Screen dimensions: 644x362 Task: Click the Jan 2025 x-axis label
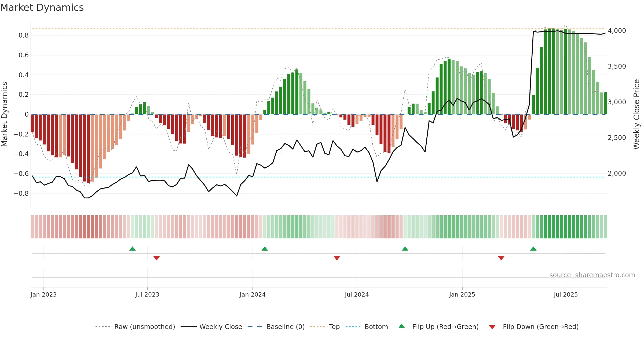462,294
